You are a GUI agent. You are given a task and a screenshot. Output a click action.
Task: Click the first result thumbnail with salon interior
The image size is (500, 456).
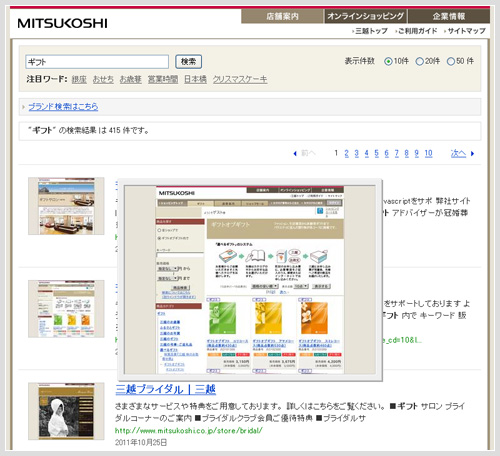click(x=66, y=206)
